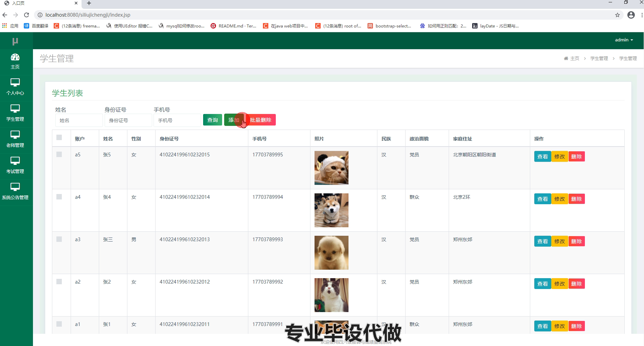
Task: Click 修改 for student 张5
Action: [559, 156]
